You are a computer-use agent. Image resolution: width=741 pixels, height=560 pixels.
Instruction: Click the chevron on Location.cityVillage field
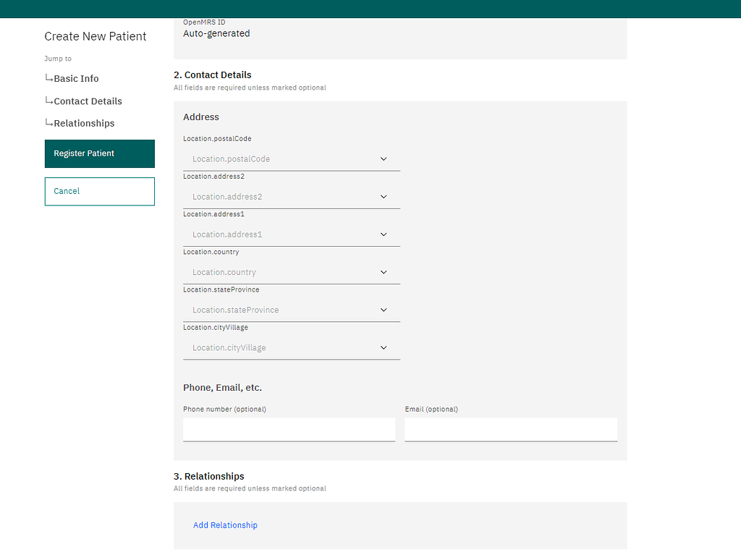[383, 347]
